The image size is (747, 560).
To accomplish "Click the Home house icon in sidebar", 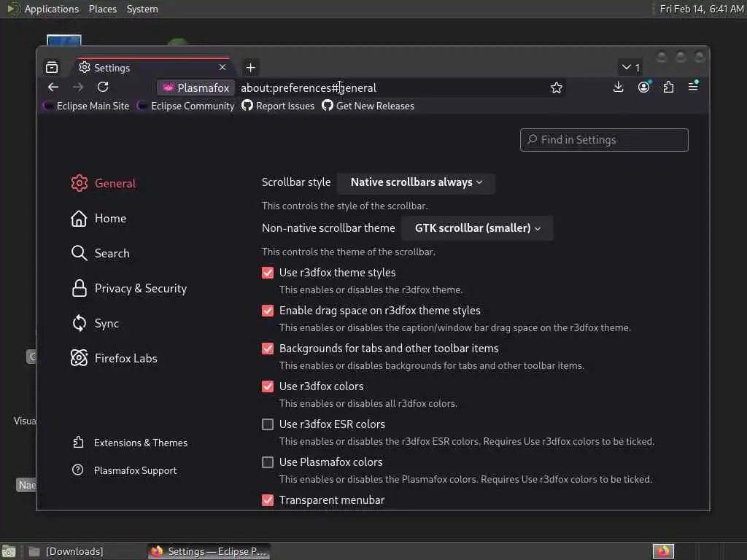I will [79, 219].
